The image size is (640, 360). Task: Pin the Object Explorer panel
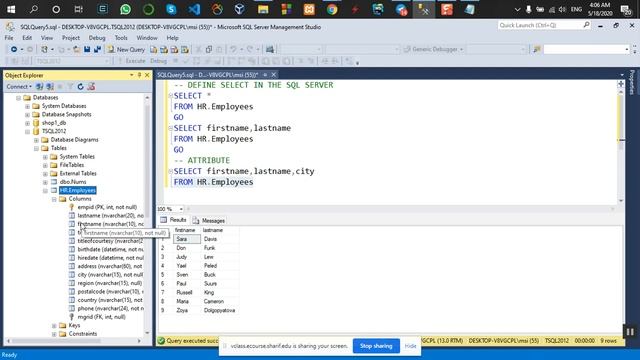click(x=140, y=75)
